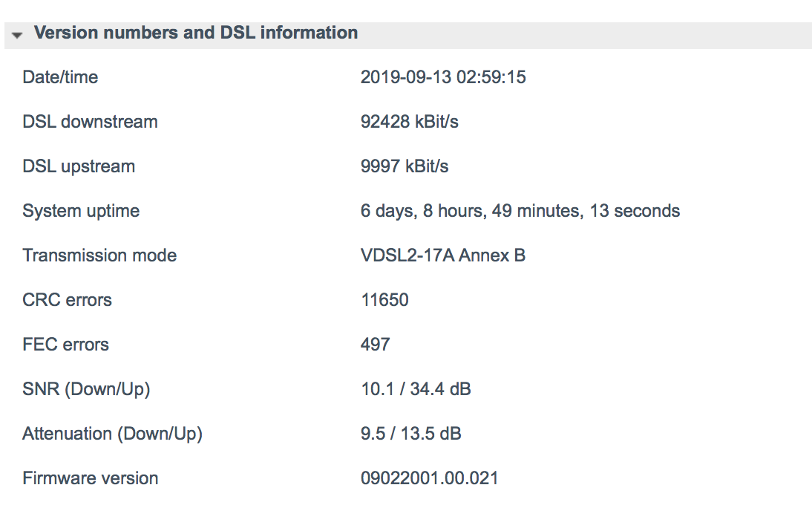Click the uptime value of 6 days

point(520,211)
